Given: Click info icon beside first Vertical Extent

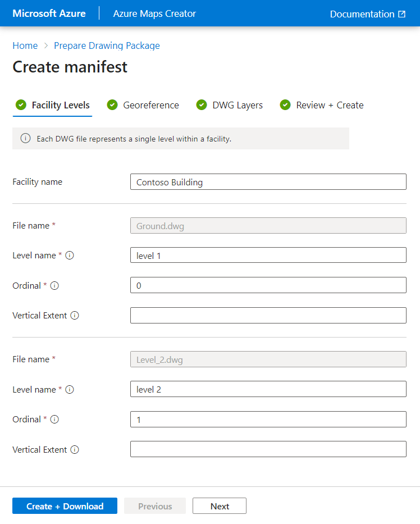Looking at the screenshot, I should tap(75, 316).
